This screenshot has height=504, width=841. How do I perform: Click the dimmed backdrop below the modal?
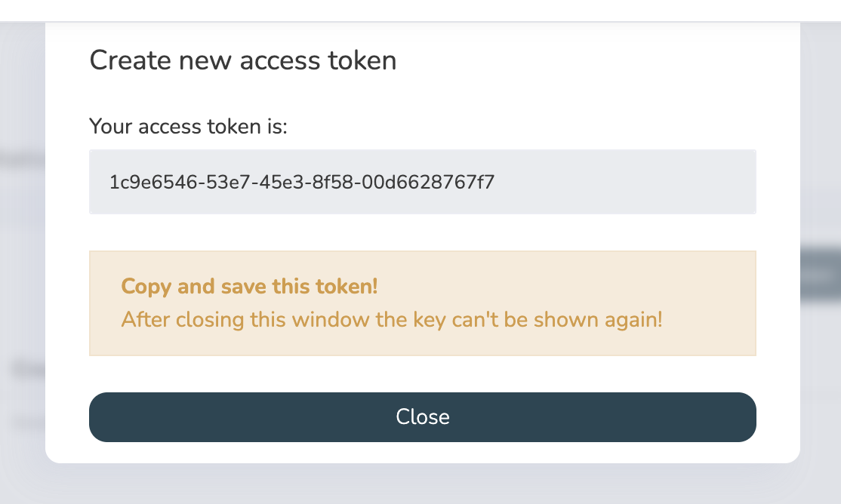[x=420, y=484]
